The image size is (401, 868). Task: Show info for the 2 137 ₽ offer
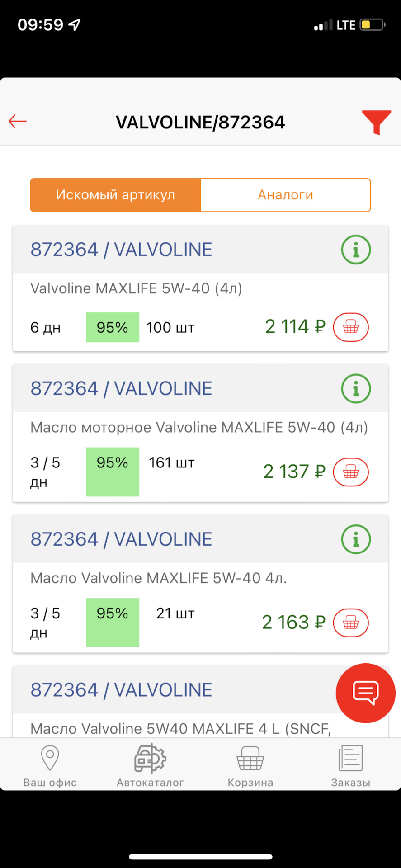click(x=356, y=388)
